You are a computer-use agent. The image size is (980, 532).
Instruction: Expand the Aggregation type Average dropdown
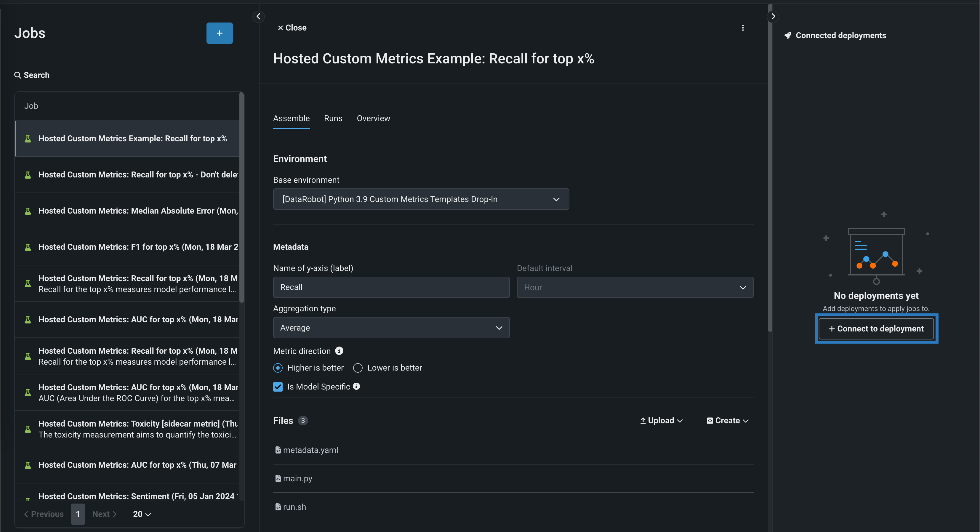click(391, 327)
